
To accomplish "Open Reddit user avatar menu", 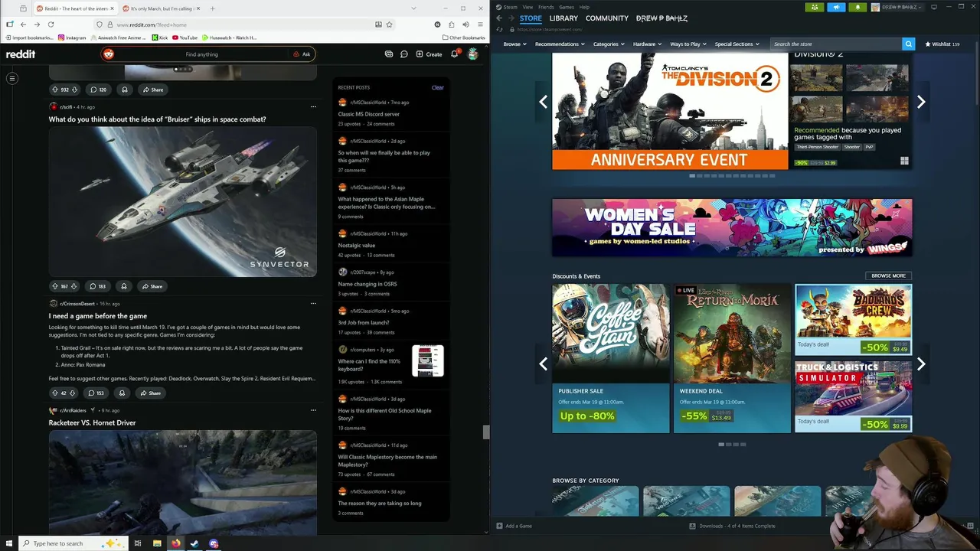I will pyautogui.click(x=473, y=54).
